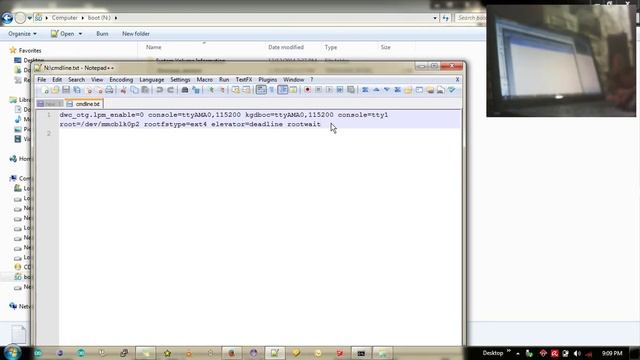This screenshot has width=640, height=360.
Task: Open the Organize dropdown in Explorer
Action: point(22,34)
